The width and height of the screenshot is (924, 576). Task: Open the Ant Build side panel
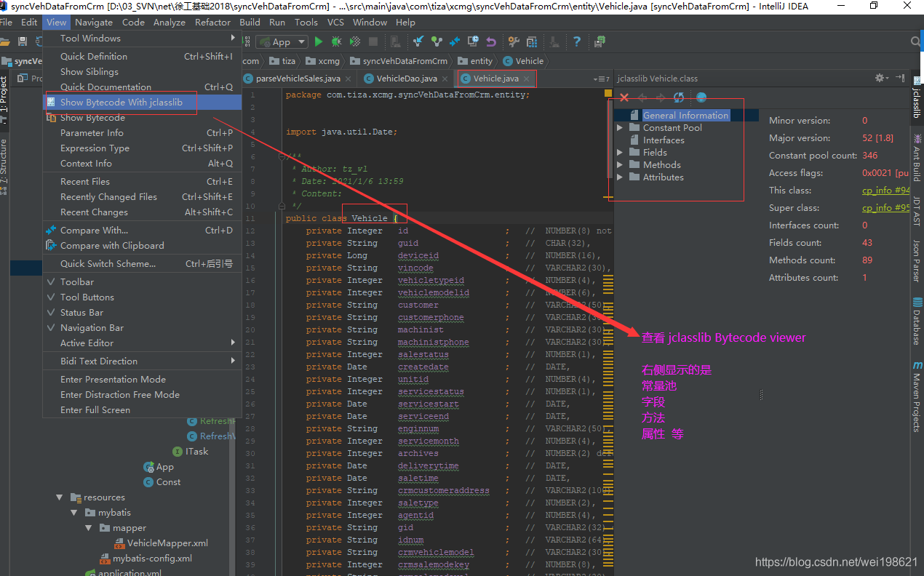coord(917,159)
